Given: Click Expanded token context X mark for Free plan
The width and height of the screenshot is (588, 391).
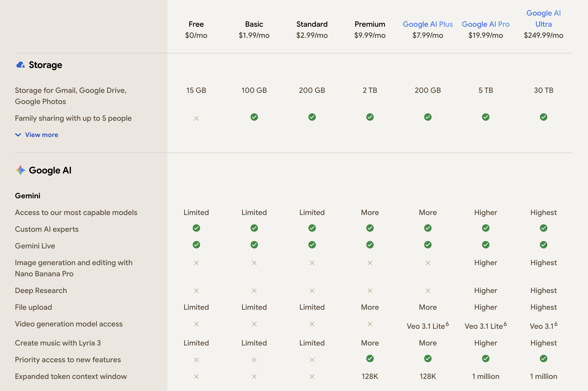Looking at the screenshot, I should point(196,377).
